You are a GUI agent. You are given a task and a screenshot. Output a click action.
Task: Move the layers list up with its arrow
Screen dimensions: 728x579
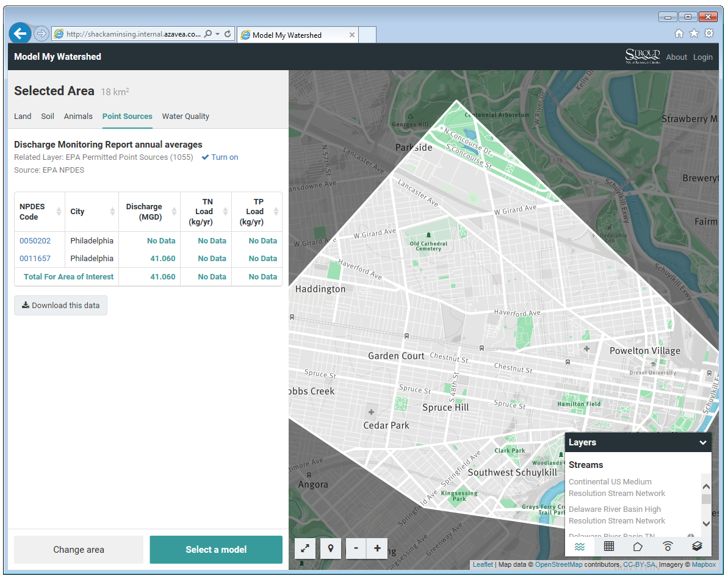click(705, 487)
